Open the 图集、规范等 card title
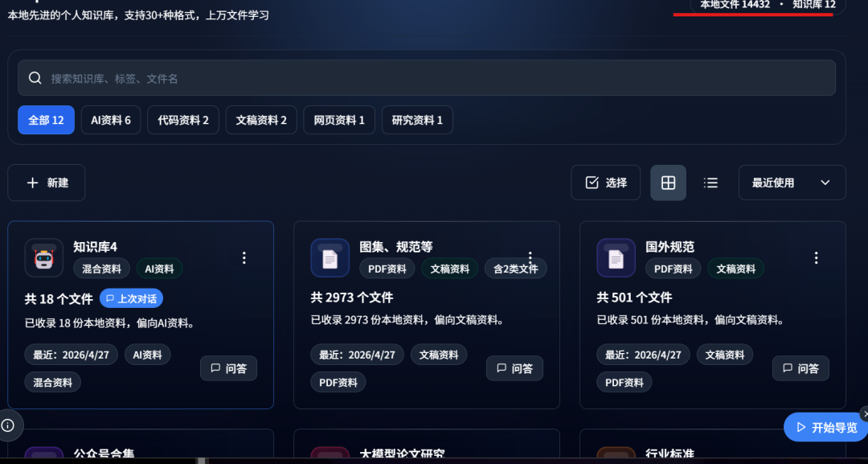This screenshot has height=464, width=868. 395,246
